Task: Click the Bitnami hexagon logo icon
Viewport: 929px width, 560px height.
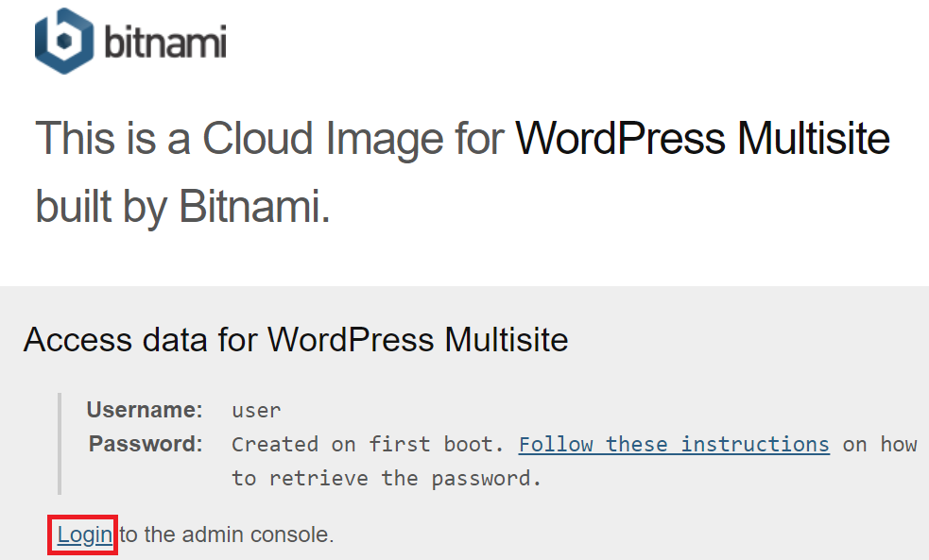Action: tap(64, 41)
